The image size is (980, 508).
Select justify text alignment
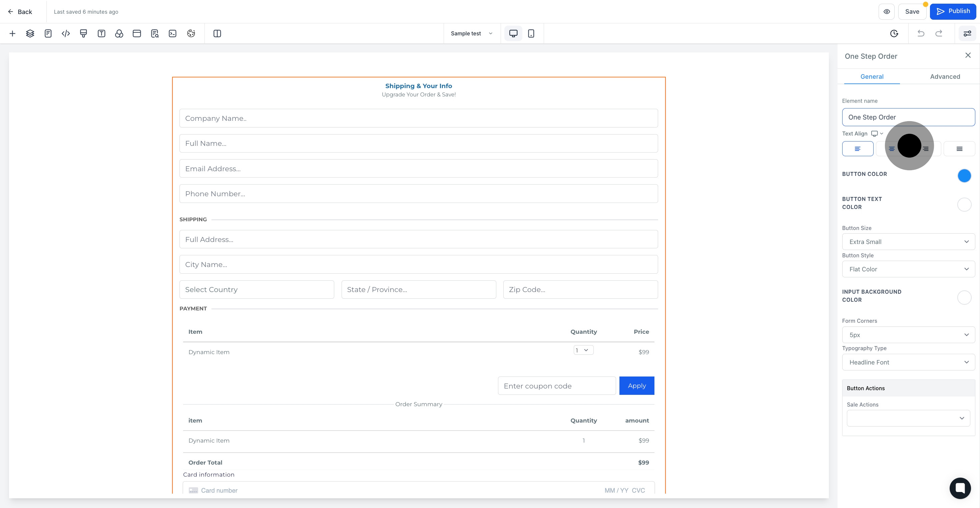[959, 149]
